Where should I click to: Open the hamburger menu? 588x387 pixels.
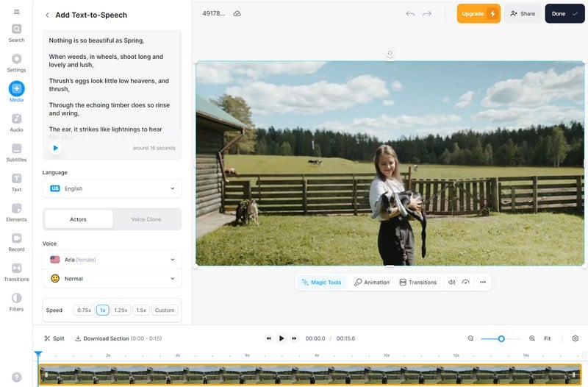[x=16, y=12]
